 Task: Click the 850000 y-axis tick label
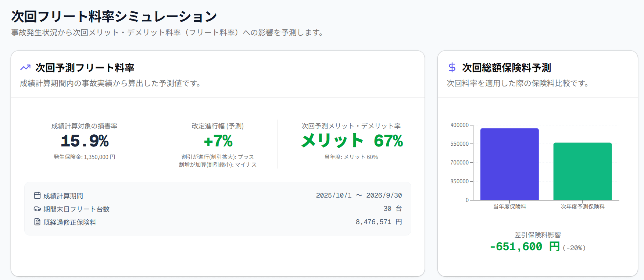[459, 181]
